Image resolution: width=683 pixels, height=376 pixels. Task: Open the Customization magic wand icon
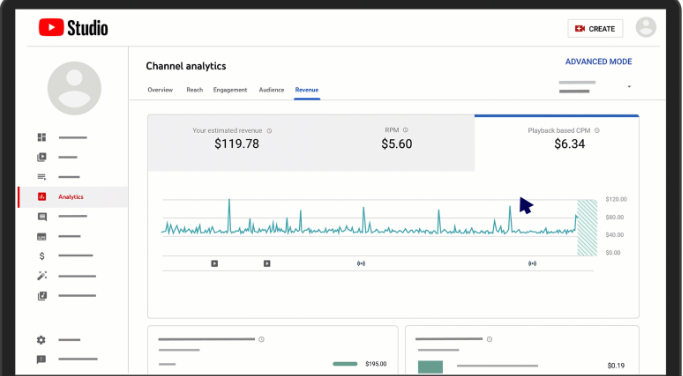coord(42,276)
